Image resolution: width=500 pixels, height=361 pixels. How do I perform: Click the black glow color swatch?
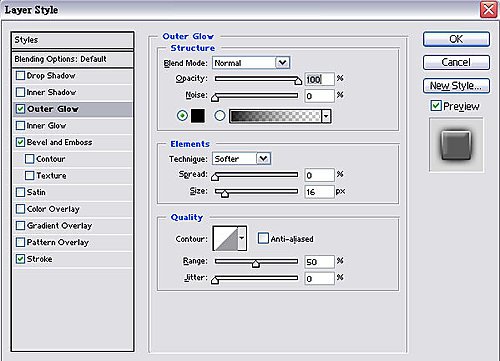198,116
